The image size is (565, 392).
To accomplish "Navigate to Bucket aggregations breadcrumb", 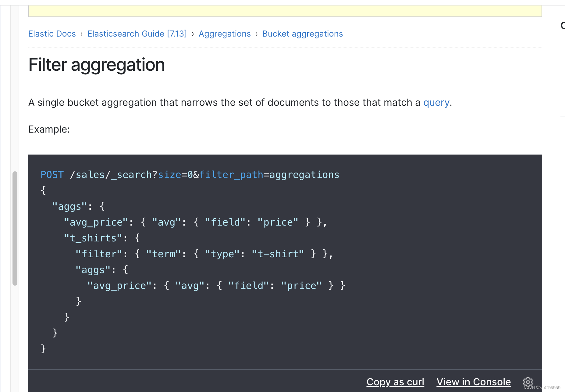I will [x=303, y=34].
